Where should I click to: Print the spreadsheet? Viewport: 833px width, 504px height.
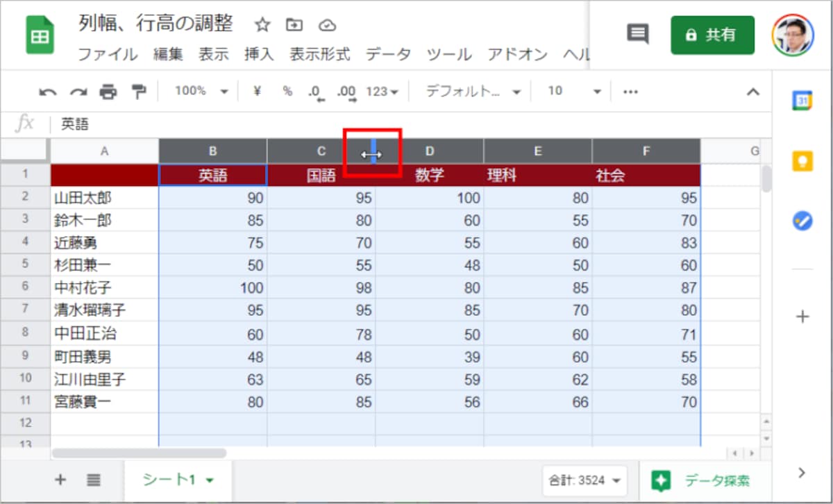coord(108,92)
